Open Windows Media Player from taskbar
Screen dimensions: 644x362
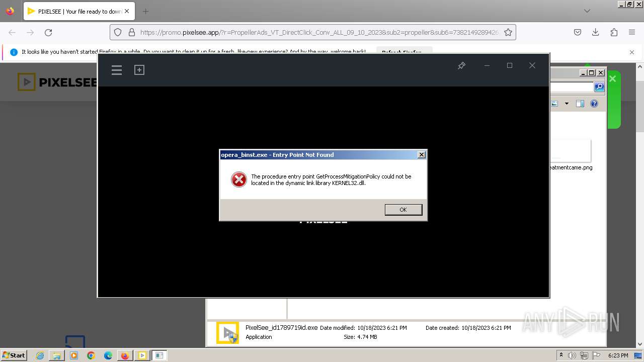(74, 355)
